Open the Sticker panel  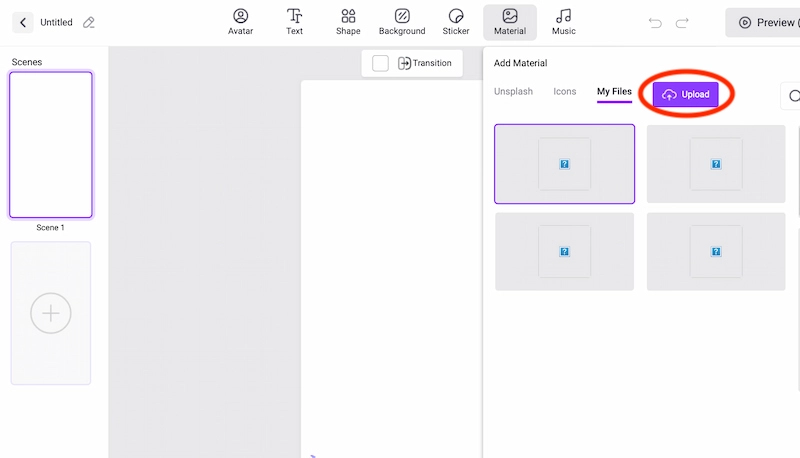click(456, 22)
